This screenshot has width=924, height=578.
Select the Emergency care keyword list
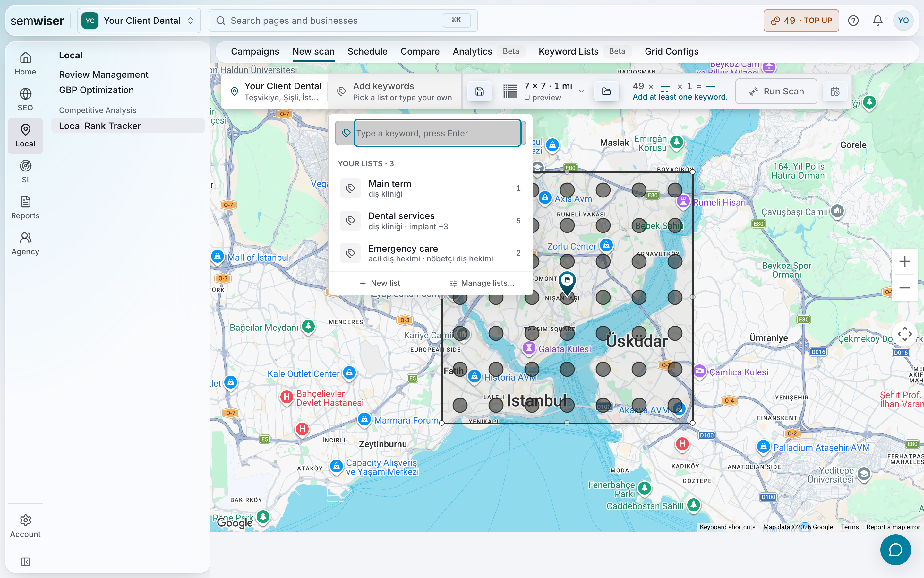point(431,253)
